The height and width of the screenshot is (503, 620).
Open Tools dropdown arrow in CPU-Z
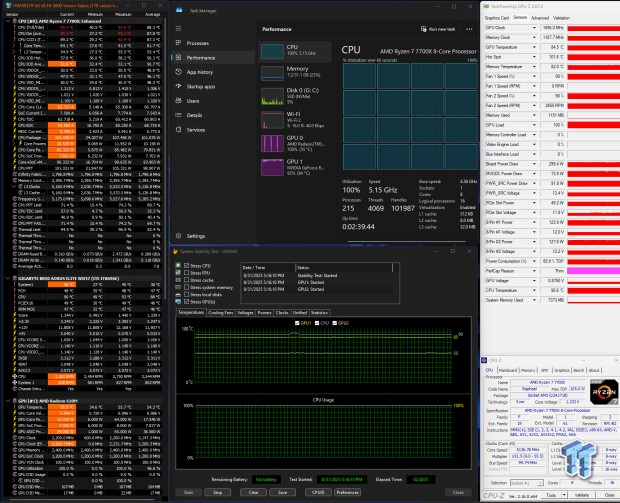click(x=564, y=495)
